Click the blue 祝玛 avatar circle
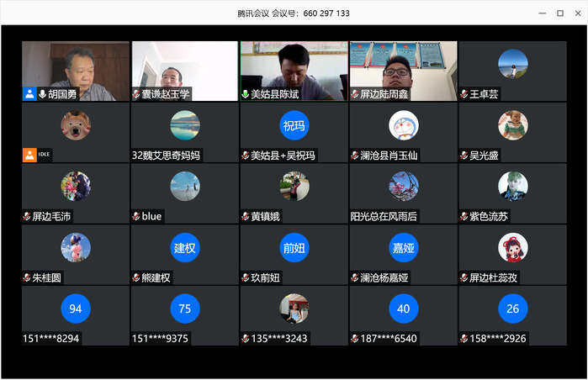 point(294,125)
